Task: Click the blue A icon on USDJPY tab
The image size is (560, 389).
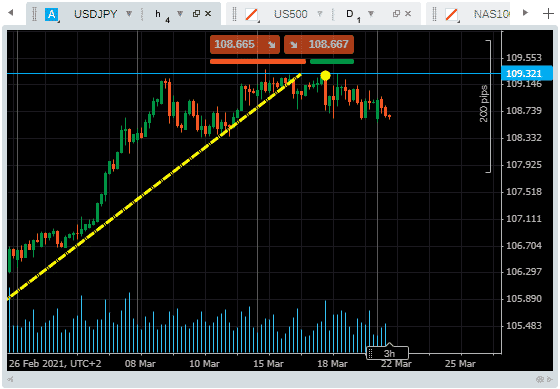Action: coord(52,14)
